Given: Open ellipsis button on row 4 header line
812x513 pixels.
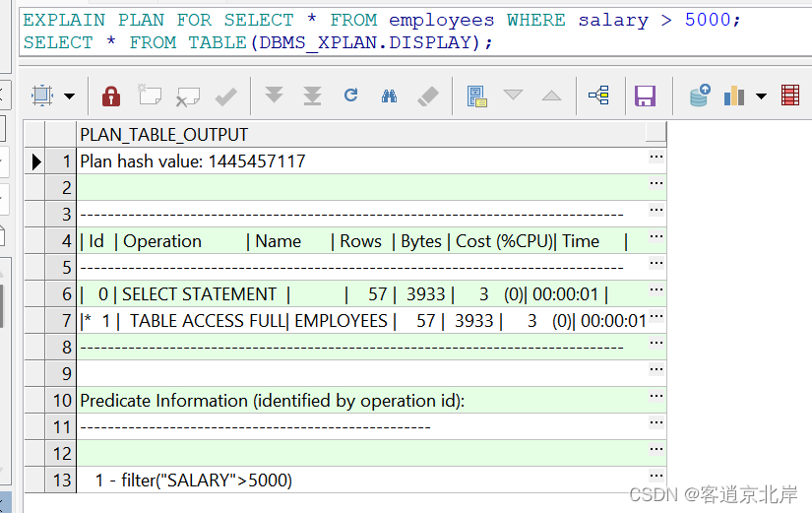Looking at the screenshot, I should coord(656,236).
